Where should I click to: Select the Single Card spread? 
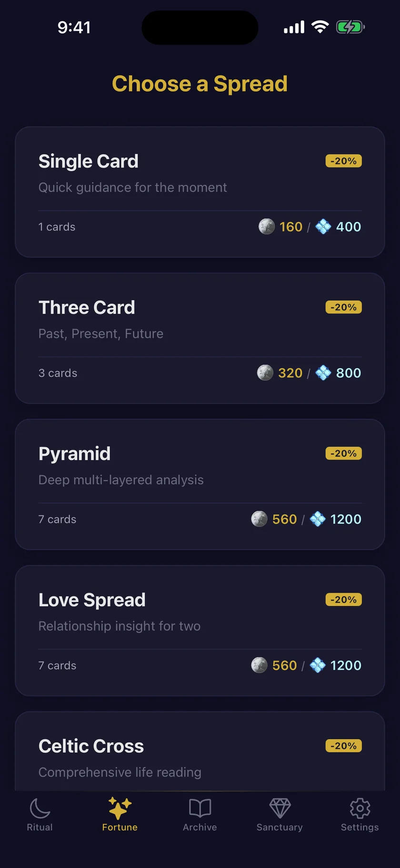[x=200, y=192]
